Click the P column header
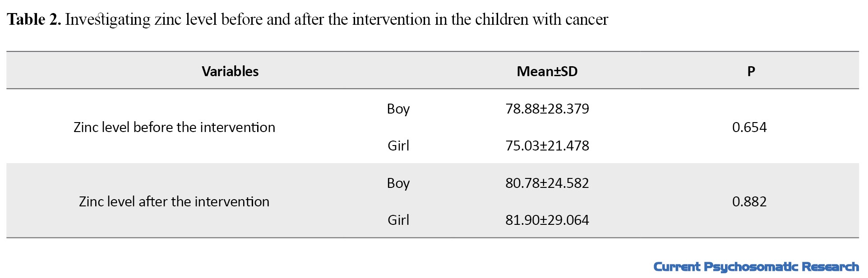The image size is (868, 278). 751,71
